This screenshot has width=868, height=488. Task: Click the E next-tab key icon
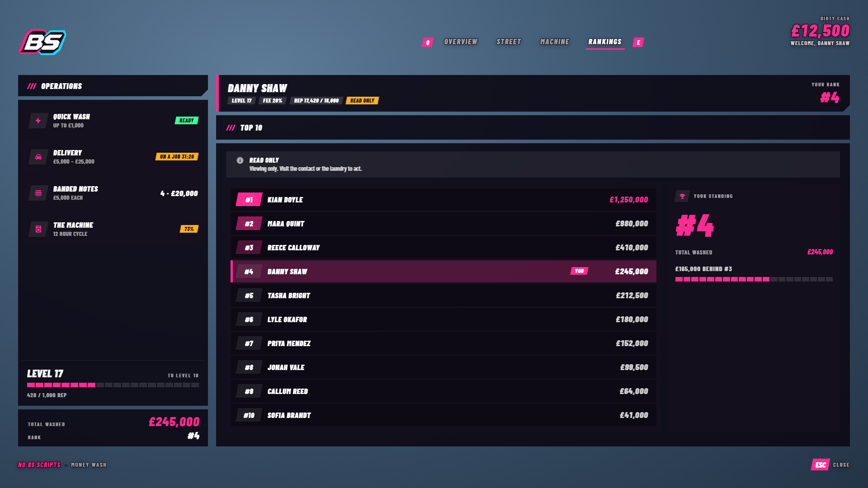point(638,42)
